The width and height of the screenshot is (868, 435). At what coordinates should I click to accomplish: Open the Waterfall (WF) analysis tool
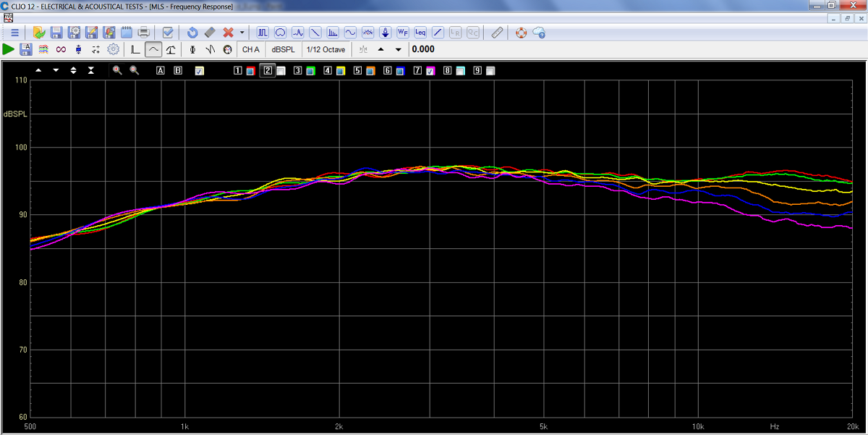pos(403,33)
